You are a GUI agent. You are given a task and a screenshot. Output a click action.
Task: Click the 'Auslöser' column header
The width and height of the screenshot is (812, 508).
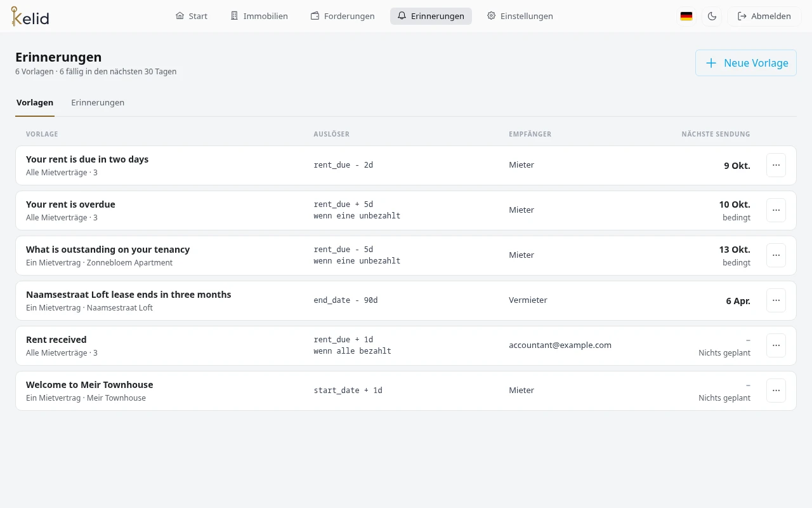pos(331,134)
